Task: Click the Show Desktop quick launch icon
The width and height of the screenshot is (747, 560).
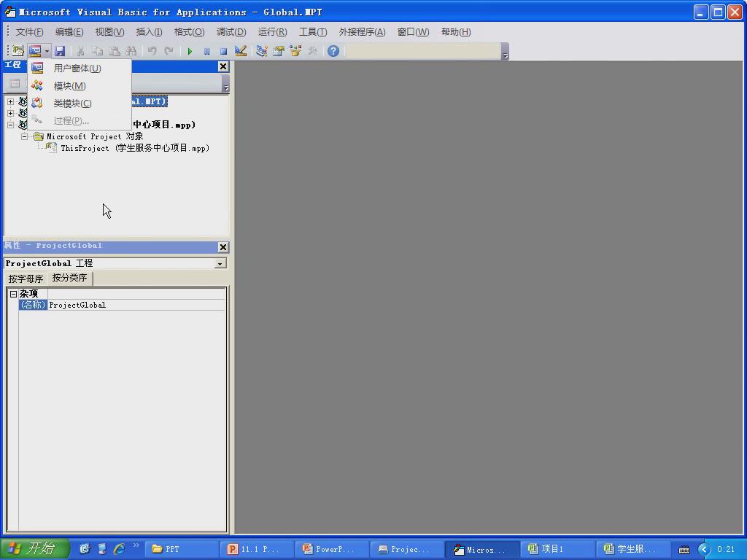Action: tap(102, 549)
